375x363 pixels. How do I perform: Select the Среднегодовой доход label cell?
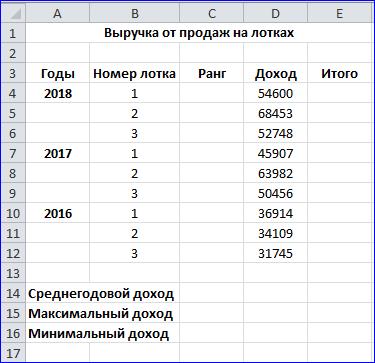102,293
